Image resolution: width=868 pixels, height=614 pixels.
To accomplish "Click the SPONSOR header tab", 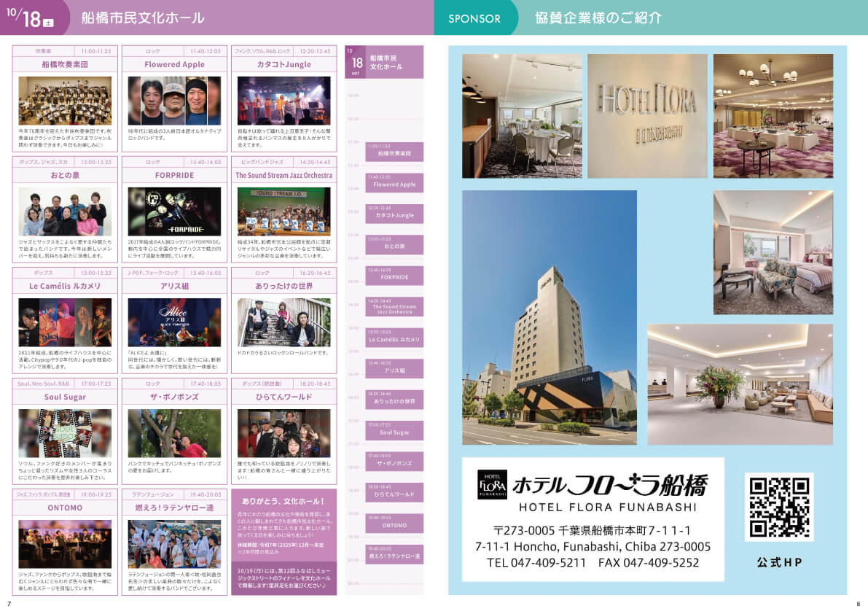I will pyautogui.click(x=474, y=18).
